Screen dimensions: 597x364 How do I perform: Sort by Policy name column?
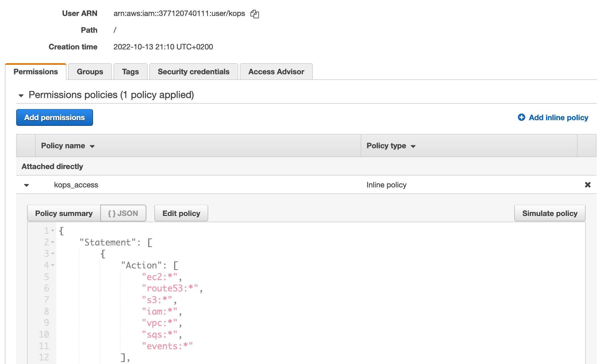68,146
